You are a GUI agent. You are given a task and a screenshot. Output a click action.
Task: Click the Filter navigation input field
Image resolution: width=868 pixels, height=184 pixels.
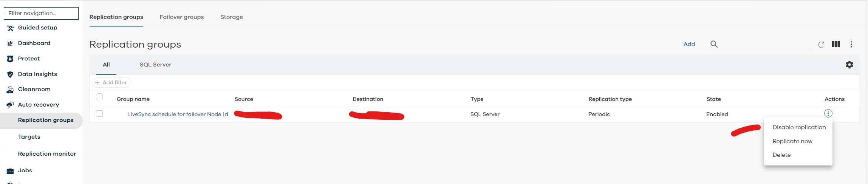tap(41, 13)
